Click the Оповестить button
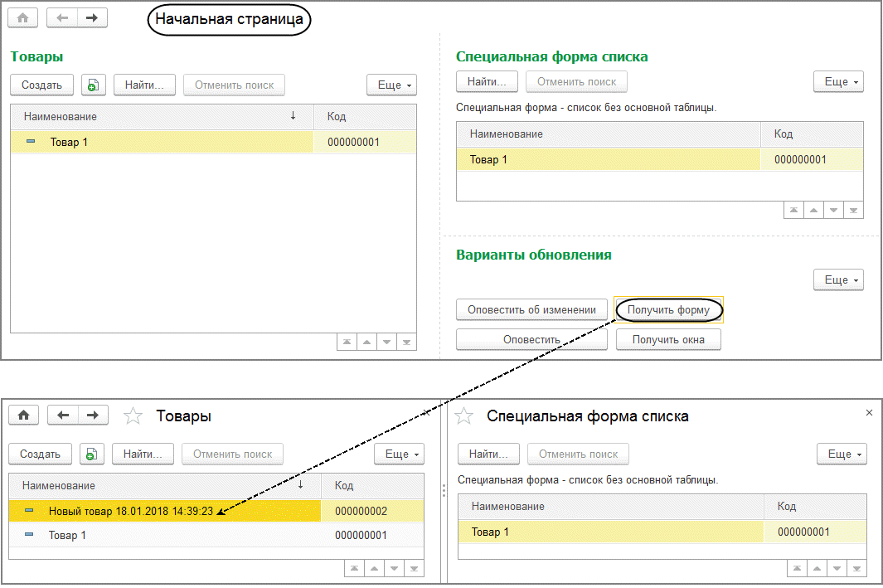The width and height of the screenshot is (883, 588). click(x=531, y=340)
